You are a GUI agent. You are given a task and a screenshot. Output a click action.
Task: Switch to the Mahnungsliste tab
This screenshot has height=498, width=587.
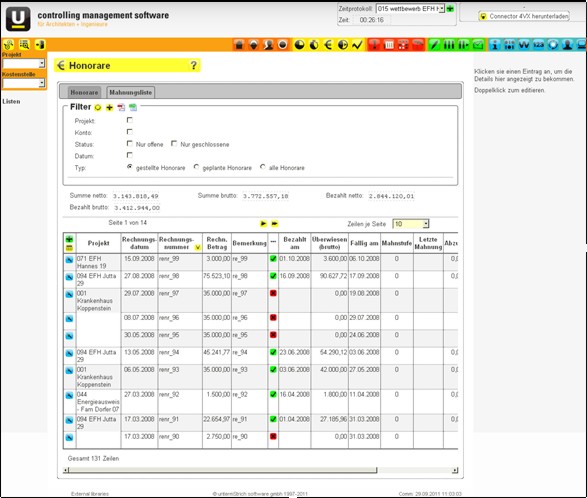pos(131,92)
